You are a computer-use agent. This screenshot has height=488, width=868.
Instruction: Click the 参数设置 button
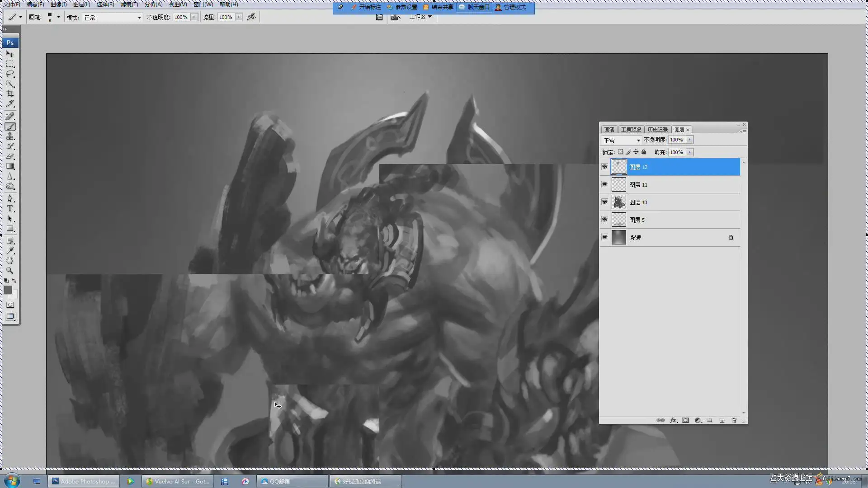point(402,7)
